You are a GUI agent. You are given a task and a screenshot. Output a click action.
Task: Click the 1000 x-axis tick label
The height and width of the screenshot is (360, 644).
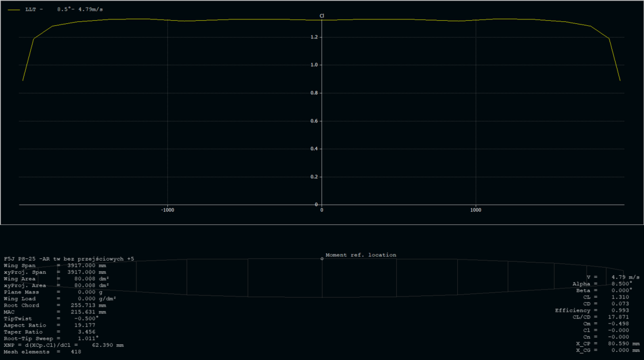point(475,210)
